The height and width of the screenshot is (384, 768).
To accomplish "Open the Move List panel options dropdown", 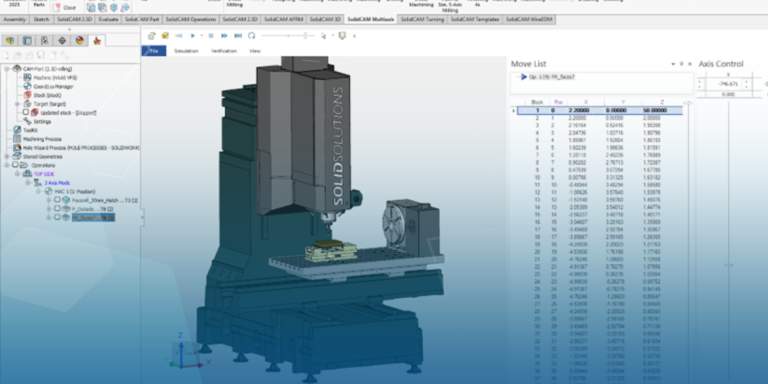I will tap(674, 64).
